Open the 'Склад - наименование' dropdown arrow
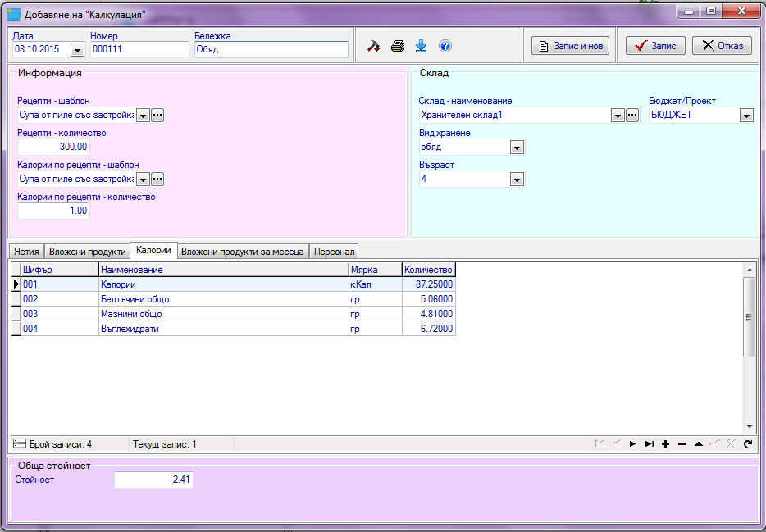The image size is (766, 532). 618,116
